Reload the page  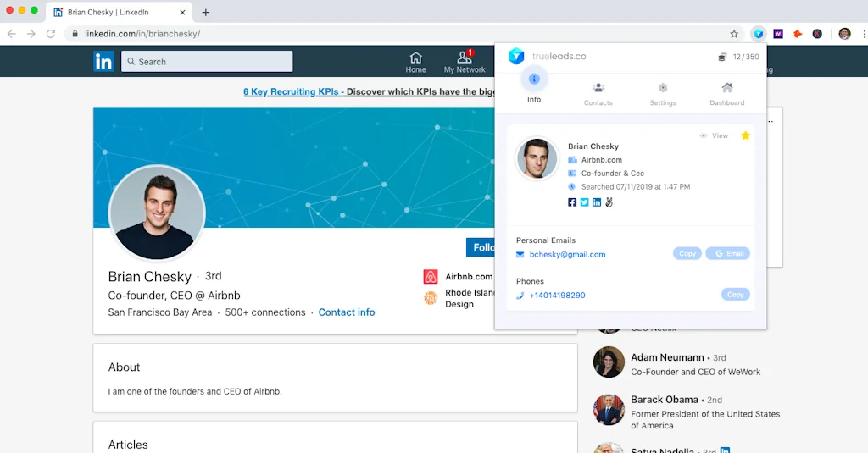[50, 34]
